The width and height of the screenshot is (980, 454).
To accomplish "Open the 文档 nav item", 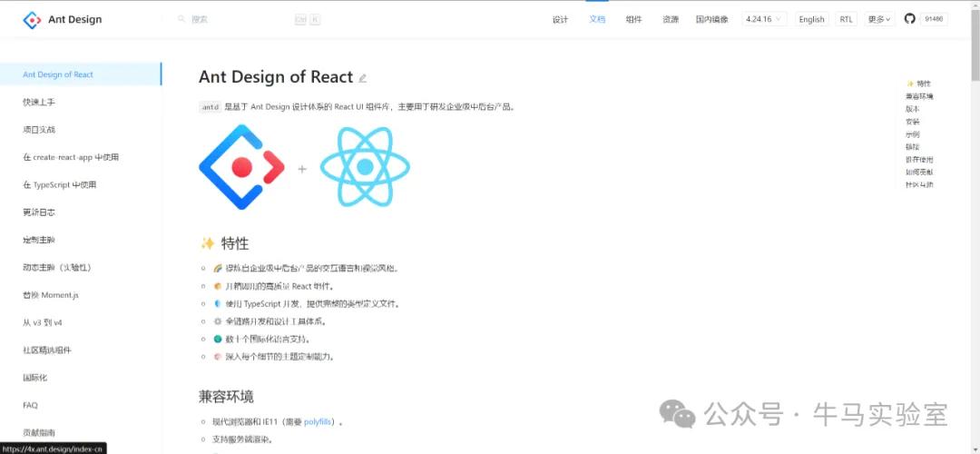I will point(597,19).
